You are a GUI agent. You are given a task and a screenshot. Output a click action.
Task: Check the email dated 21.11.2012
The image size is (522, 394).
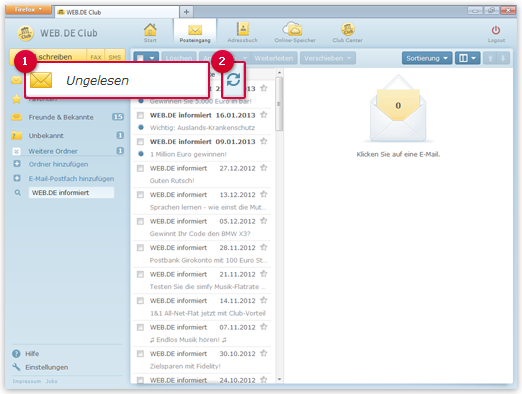pos(140,274)
